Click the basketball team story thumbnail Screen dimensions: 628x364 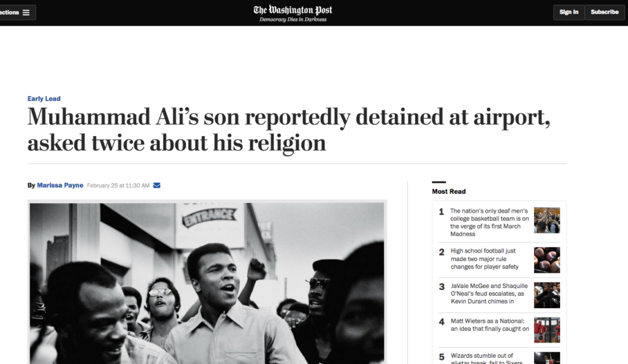pos(546,220)
